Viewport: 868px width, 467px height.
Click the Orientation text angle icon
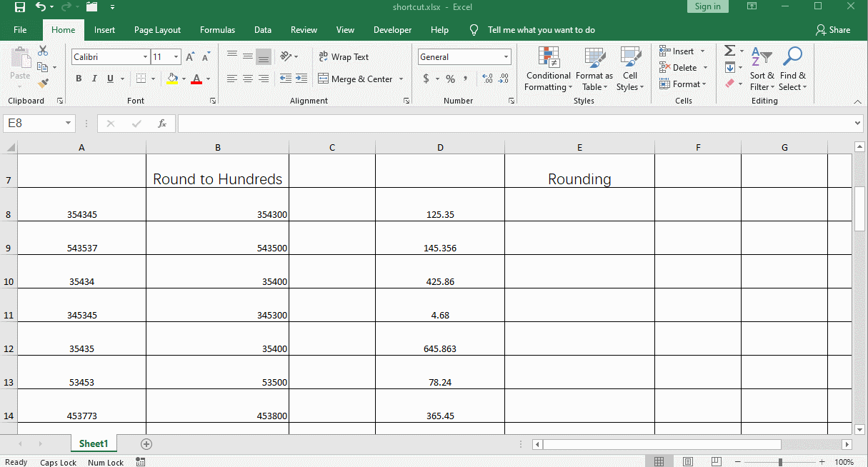tap(286, 56)
